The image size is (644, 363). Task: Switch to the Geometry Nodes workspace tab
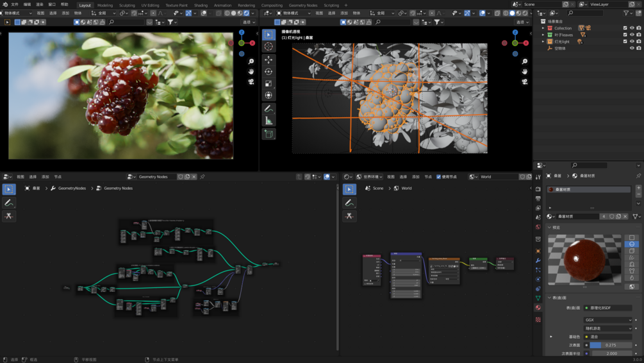pos(303,5)
